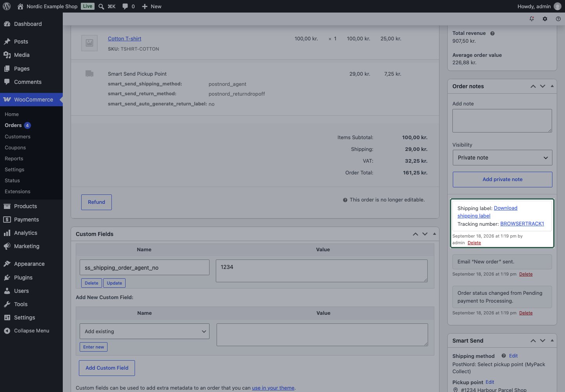The height and width of the screenshot is (392, 565).
Task: Click the Enter new button
Action: click(93, 347)
